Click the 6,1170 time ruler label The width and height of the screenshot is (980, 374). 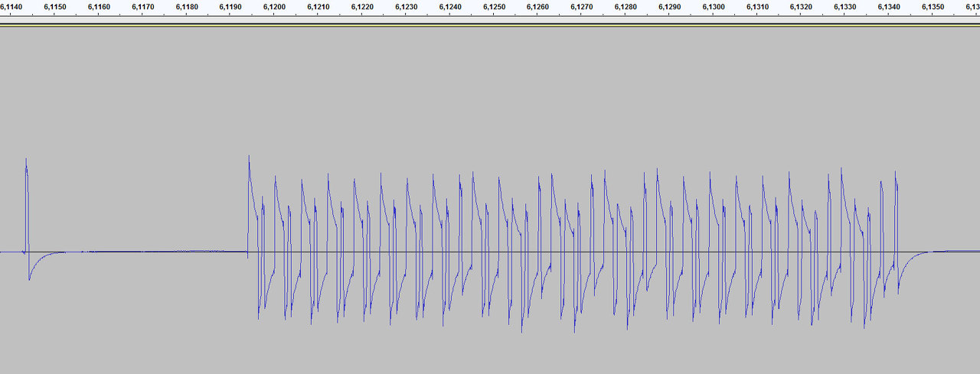pos(143,7)
